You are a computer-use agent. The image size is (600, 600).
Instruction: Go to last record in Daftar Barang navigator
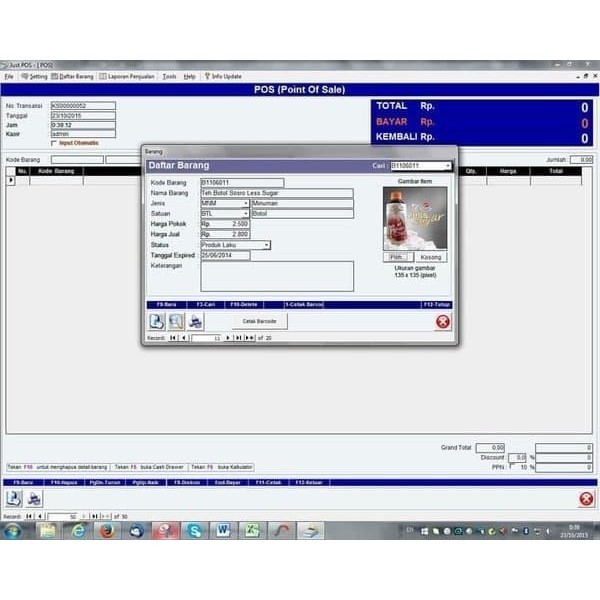238,338
